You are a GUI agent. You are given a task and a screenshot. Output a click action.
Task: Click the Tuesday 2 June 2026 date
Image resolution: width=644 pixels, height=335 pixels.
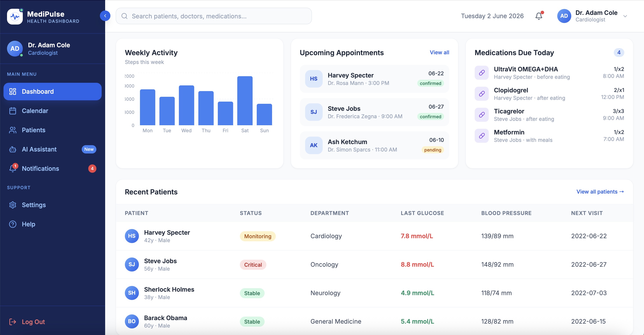point(492,16)
